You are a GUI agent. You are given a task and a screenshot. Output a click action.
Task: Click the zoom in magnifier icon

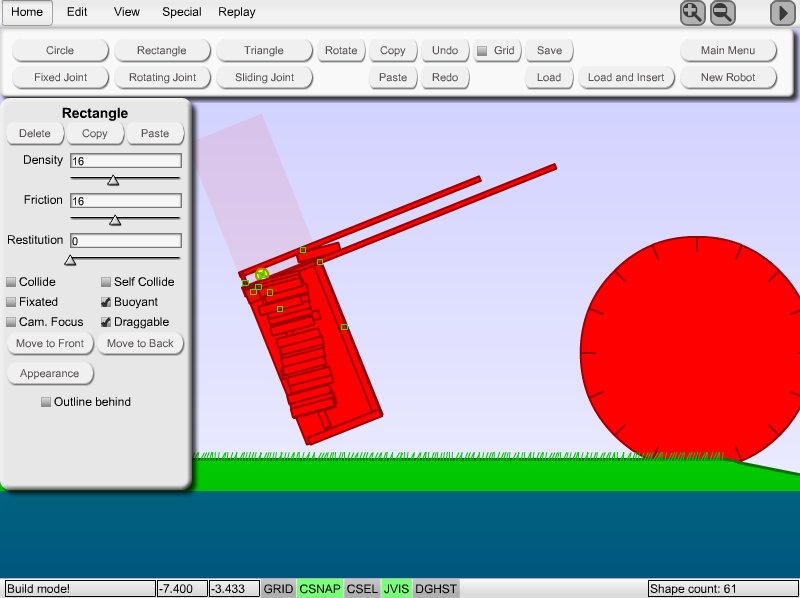coord(692,12)
